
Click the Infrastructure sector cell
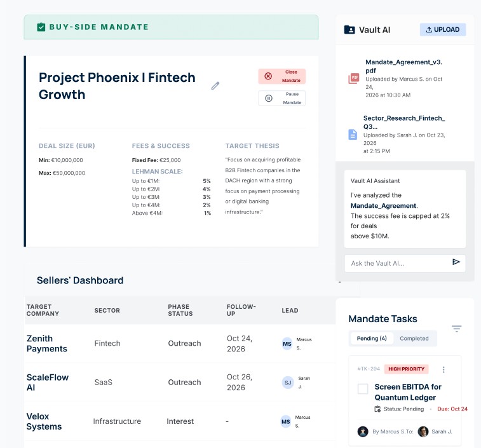pos(117,421)
